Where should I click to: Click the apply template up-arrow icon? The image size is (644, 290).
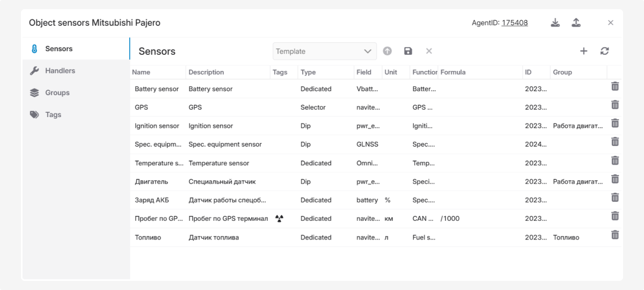(x=387, y=51)
